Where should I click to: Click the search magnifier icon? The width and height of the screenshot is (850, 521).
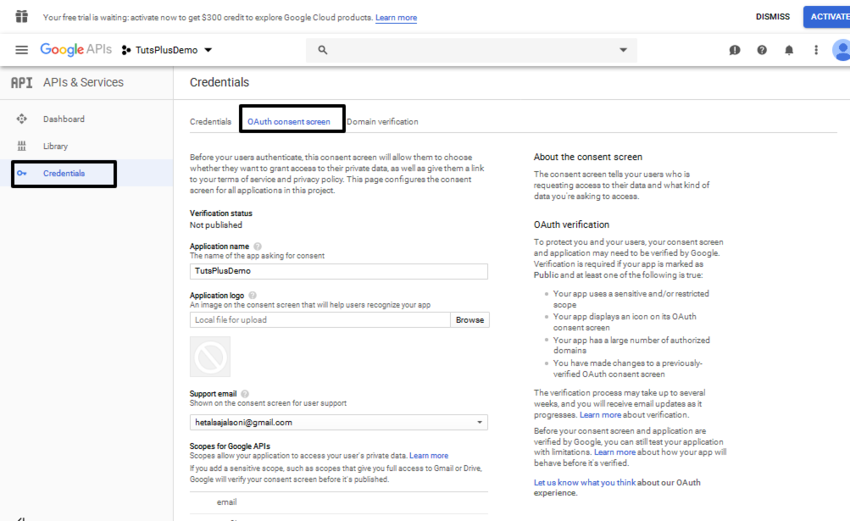pos(323,50)
